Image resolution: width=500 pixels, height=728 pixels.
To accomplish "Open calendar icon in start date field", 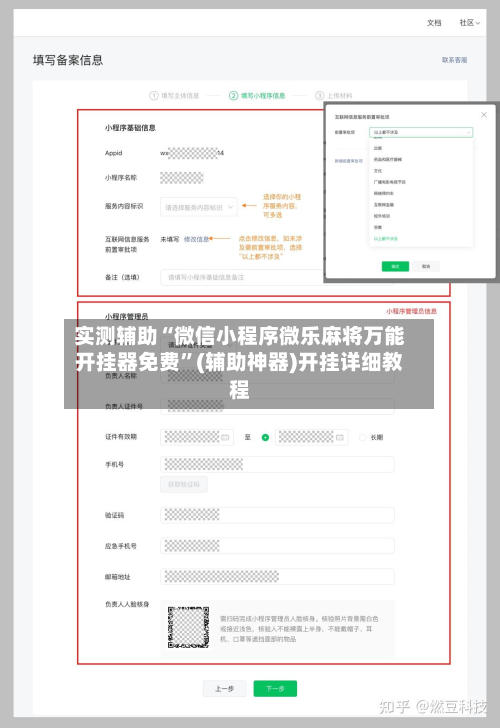I will (x=225, y=437).
